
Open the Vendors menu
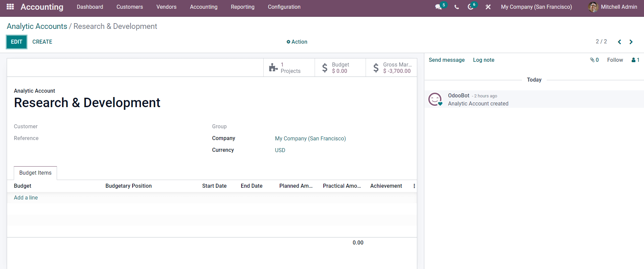pyautogui.click(x=166, y=7)
